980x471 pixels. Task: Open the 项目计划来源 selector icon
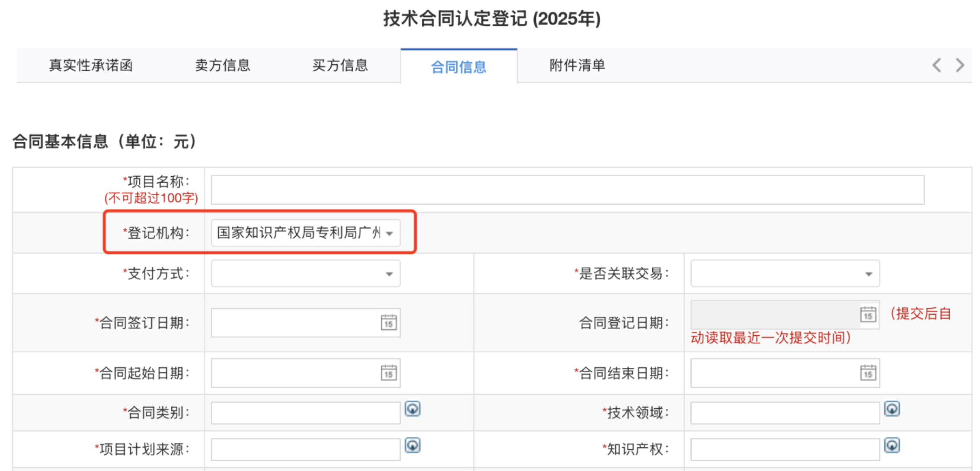[x=412, y=446]
